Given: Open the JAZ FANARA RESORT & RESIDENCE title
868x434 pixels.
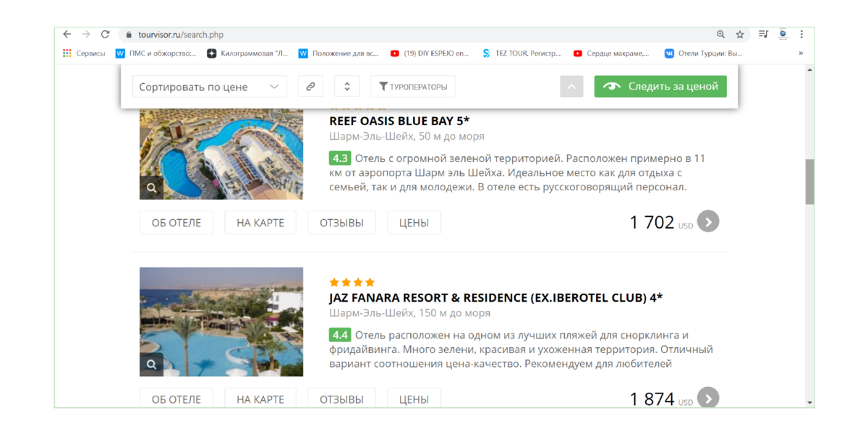Looking at the screenshot, I should click(496, 297).
